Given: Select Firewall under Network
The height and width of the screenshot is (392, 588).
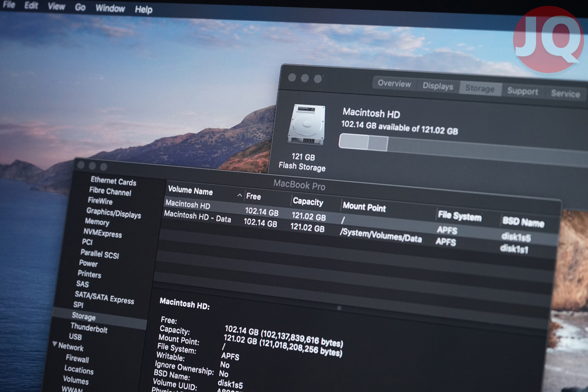Looking at the screenshot, I should (77, 358).
